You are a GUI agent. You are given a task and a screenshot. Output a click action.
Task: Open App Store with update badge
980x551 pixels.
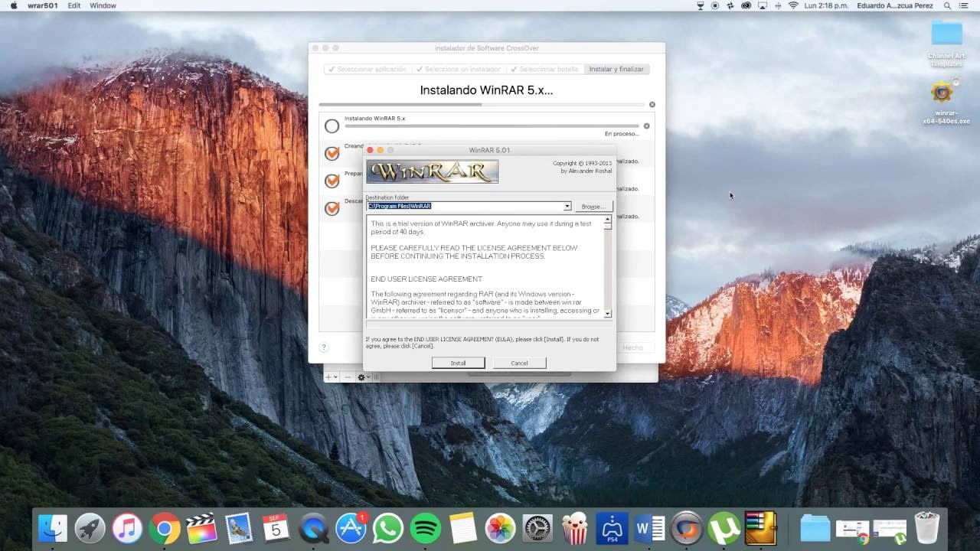[x=351, y=528]
